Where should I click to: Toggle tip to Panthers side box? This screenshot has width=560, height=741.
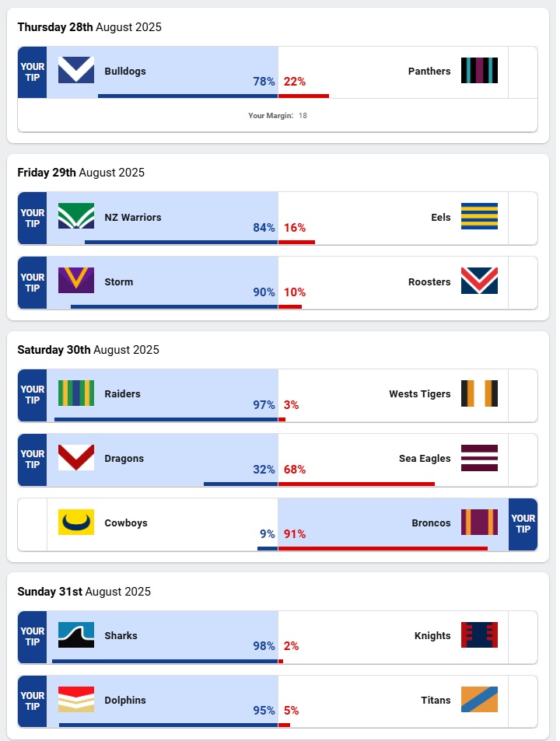tap(523, 72)
